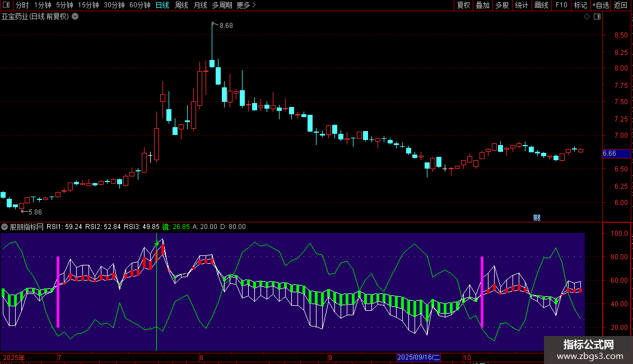The height and width of the screenshot is (364, 633).
Task: Click the diamond icon in chart corner
Action: [x=587, y=17]
